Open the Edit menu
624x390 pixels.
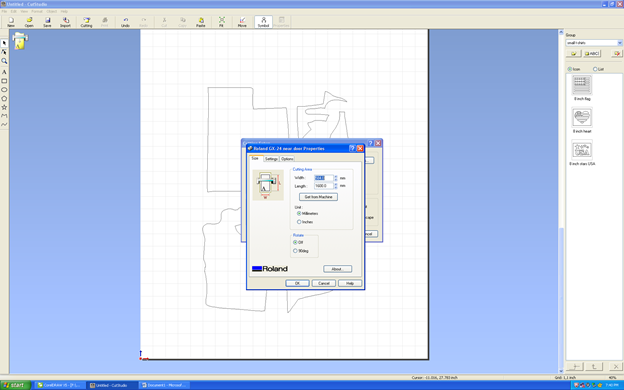(x=14, y=12)
